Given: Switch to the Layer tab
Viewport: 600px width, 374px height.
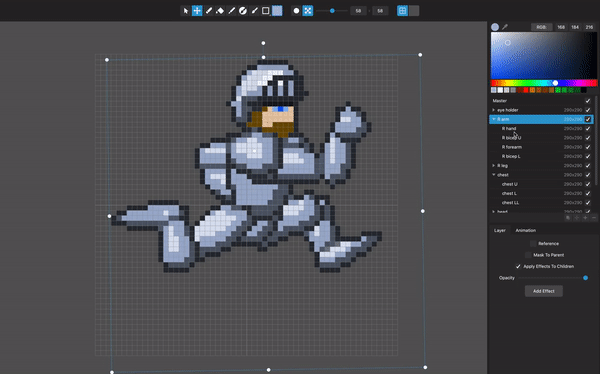Looking at the screenshot, I should 500,230.
